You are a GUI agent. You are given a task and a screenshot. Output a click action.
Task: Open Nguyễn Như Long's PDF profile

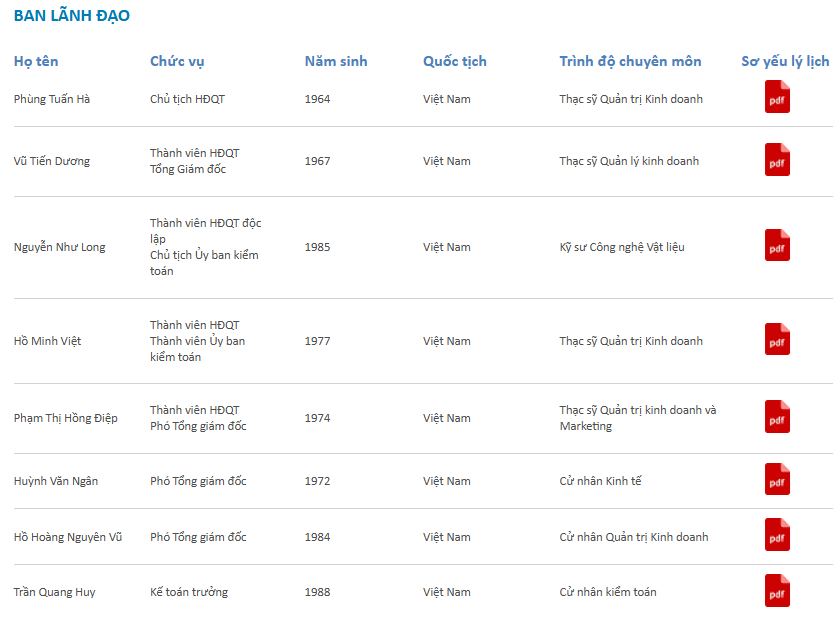click(777, 245)
